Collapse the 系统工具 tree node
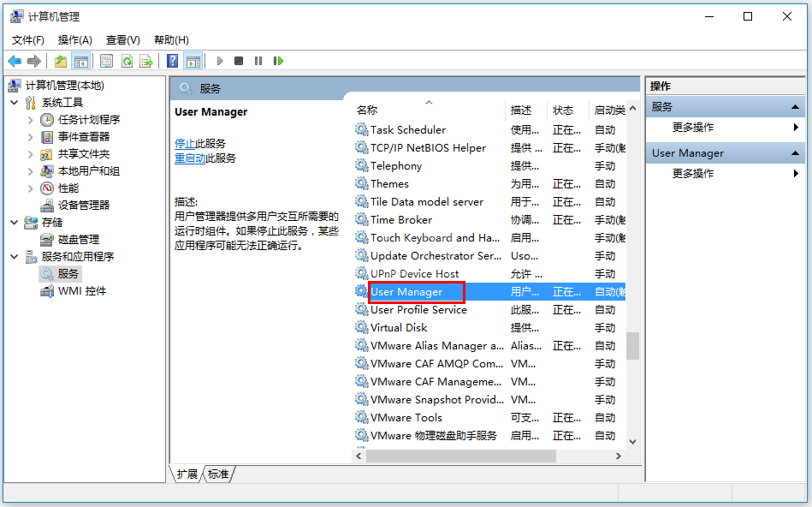Screen dimensions: 812x507 pyautogui.click(x=15, y=103)
